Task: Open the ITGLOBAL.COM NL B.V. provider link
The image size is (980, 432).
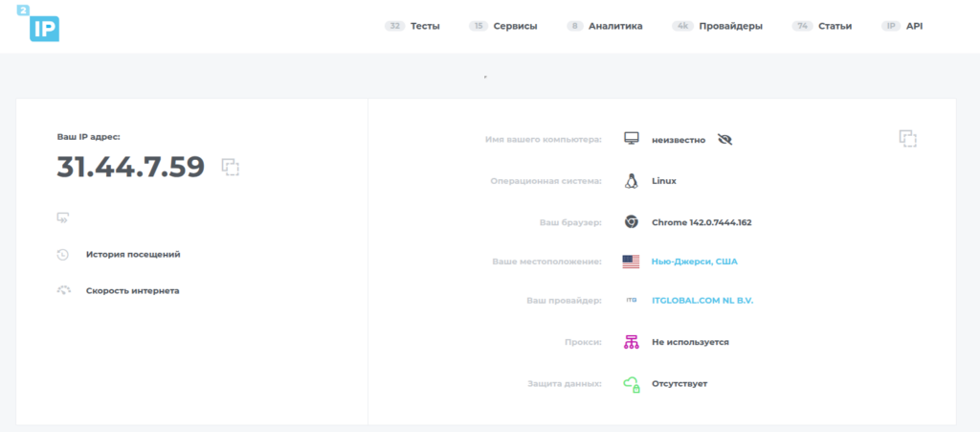Action: tap(702, 301)
